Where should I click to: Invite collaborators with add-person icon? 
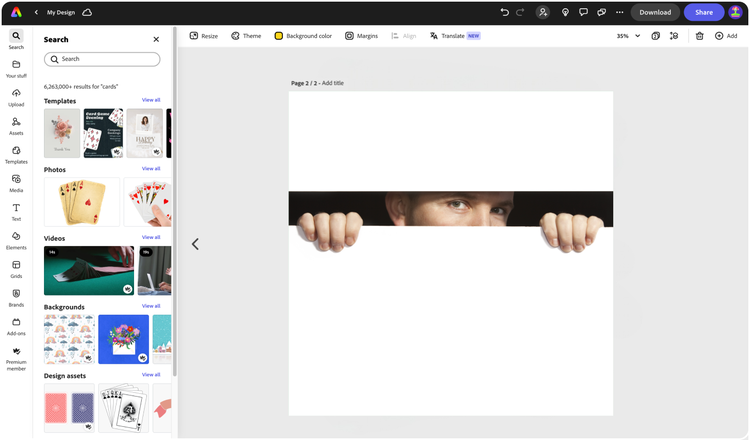[542, 12]
